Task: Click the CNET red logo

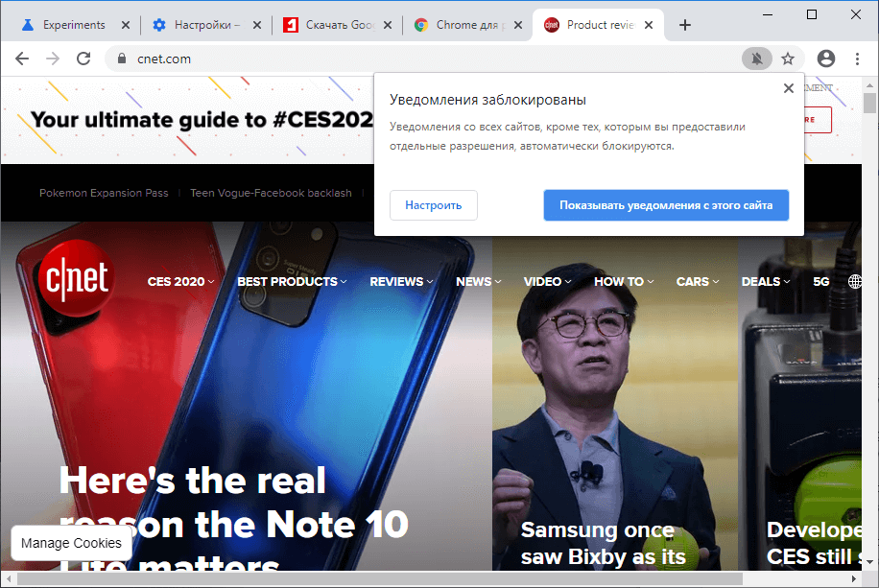Action: 77,278
